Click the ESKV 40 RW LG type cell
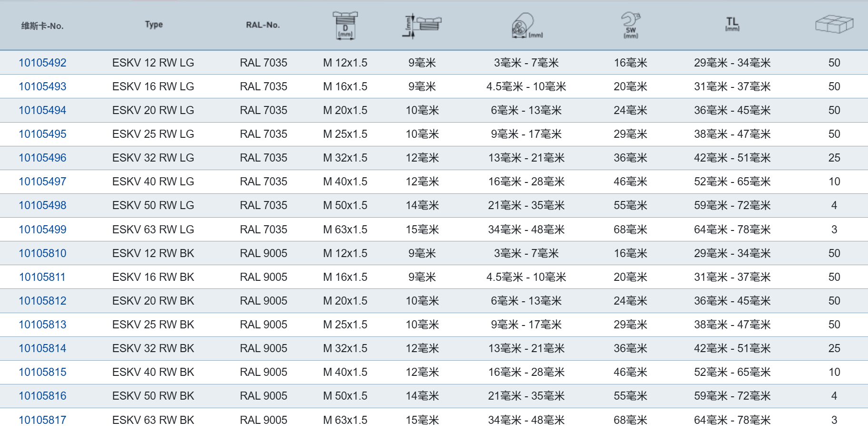Image resolution: width=868 pixels, height=431 pixels. coord(153,182)
